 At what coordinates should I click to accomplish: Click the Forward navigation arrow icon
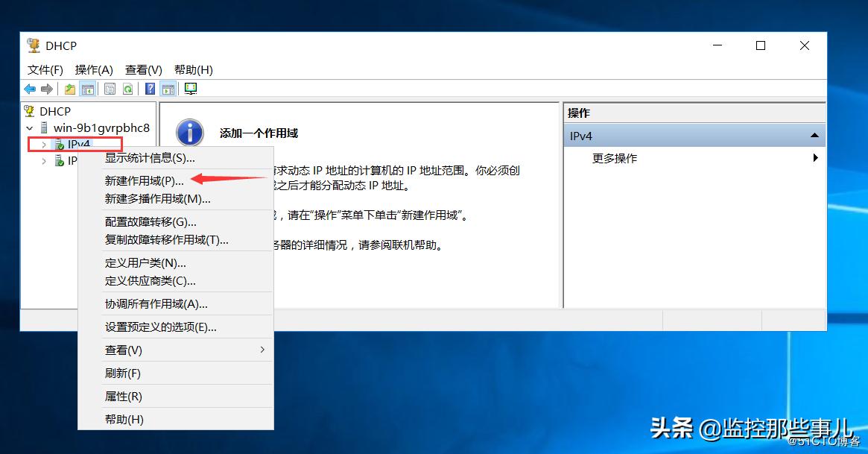[x=46, y=88]
